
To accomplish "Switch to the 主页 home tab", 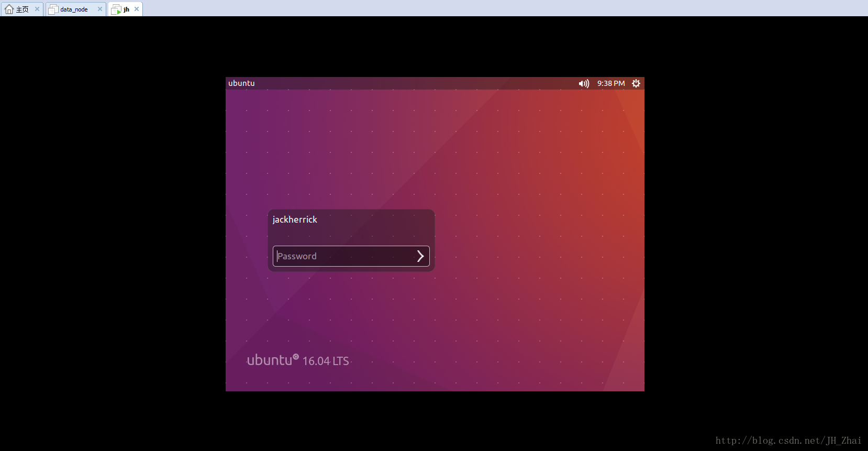I will click(x=22, y=9).
